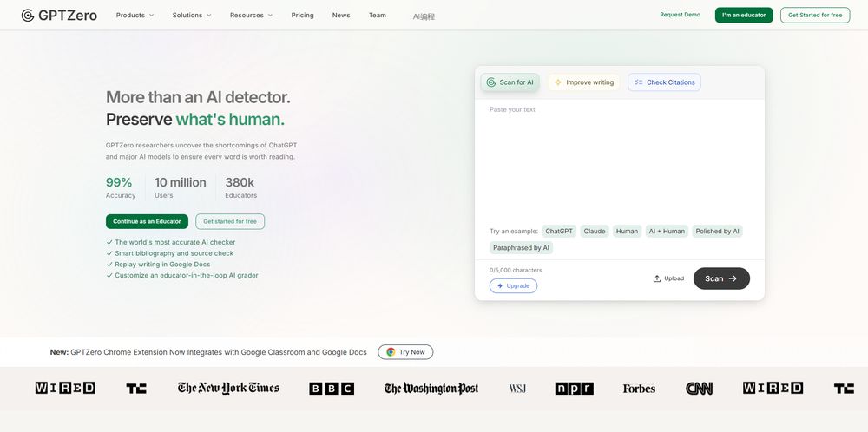
Task: Click the BBC logo
Action: (332, 389)
